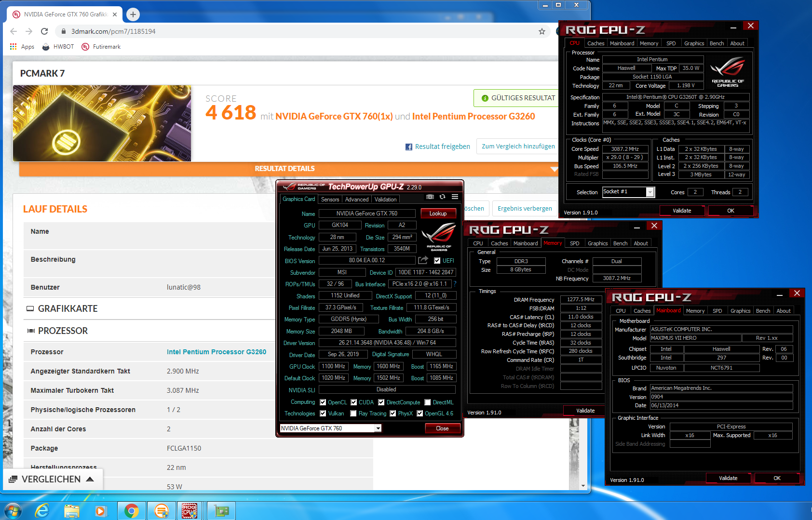Open the GPU-Z hamburger menu

(455, 197)
